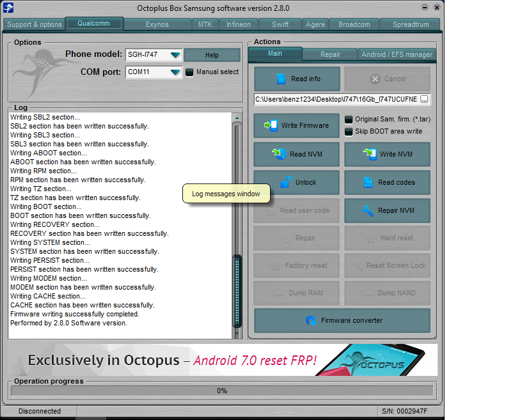Click the Firmware converter arrow icon
The width and height of the screenshot is (524, 420).
(311, 320)
